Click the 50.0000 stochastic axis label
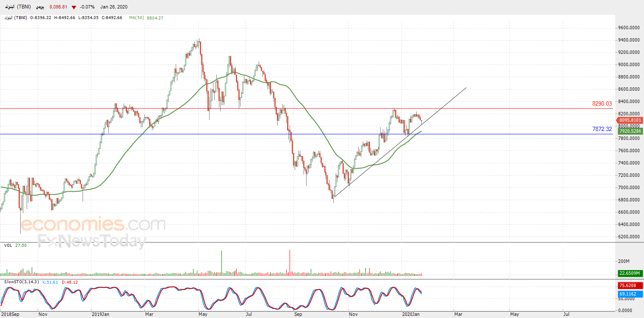This screenshot has height=318, width=644. (627, 299)
